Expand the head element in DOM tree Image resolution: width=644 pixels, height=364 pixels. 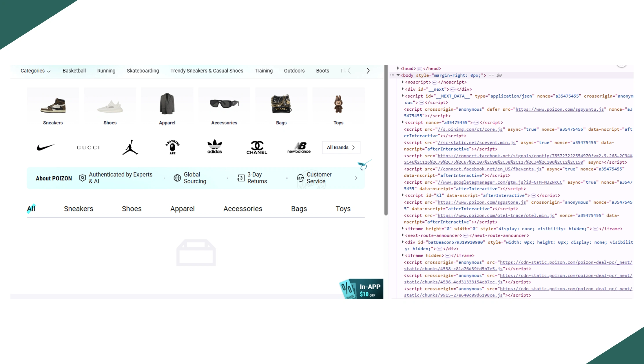click(x=398, y=68)
